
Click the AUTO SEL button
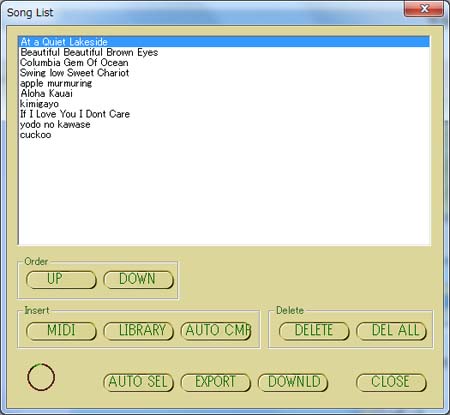pos(138,382)
